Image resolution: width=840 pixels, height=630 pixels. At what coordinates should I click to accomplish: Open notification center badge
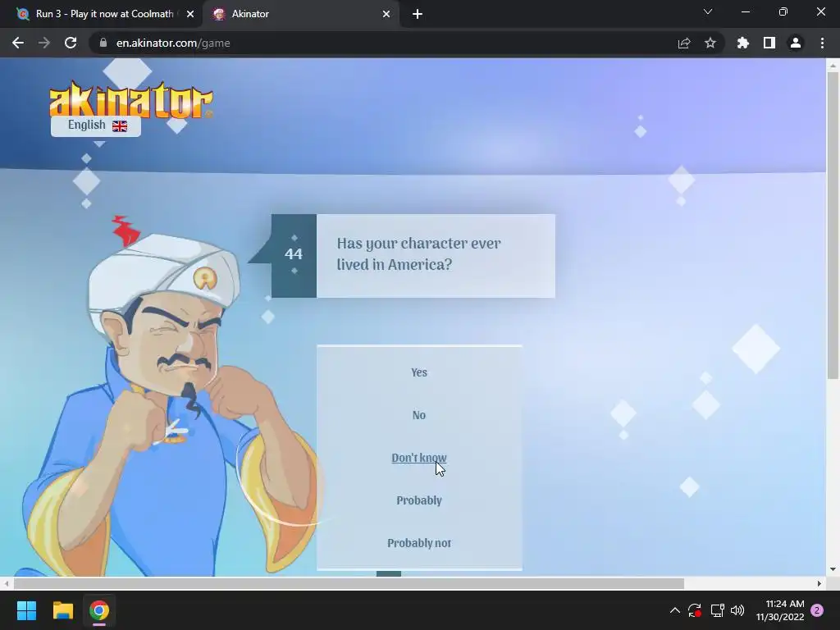tap(817, 610)
